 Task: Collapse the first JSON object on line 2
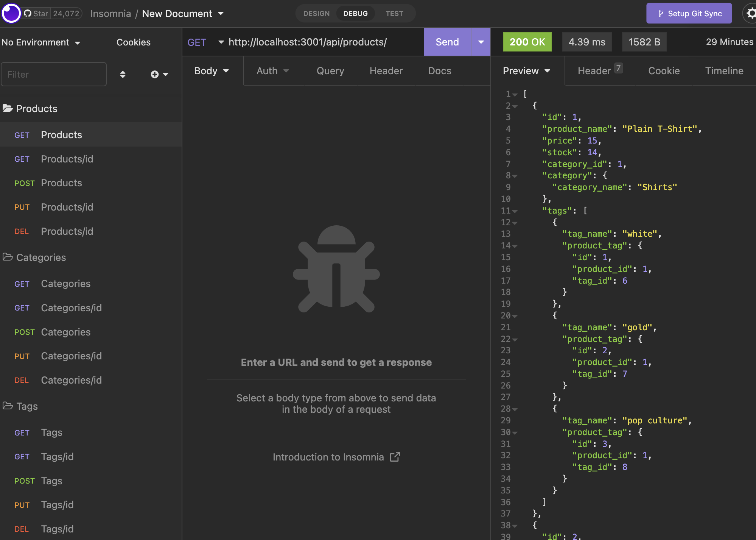tap(515, 106)
